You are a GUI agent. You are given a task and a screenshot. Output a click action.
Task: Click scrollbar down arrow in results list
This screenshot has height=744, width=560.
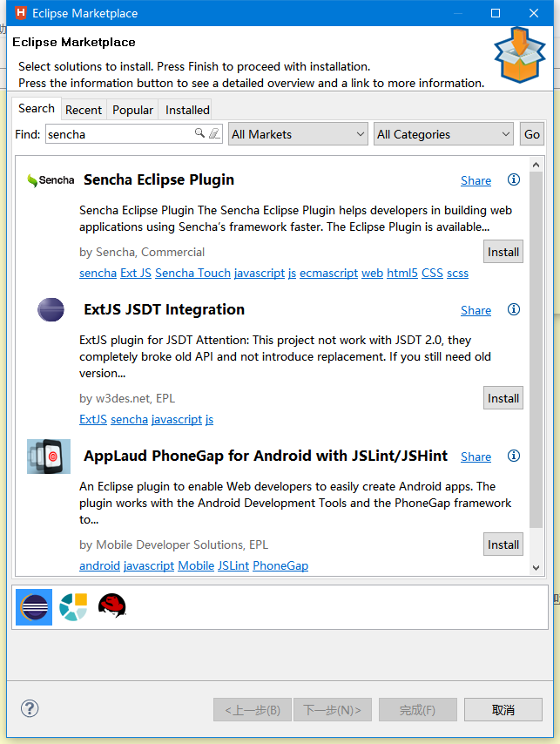click(x=536, y=568)
